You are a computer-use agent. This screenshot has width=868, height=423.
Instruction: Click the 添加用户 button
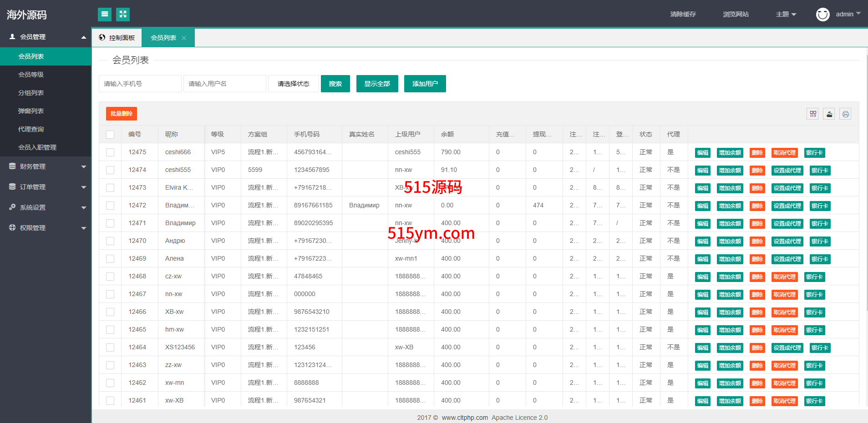pos(425,84)
